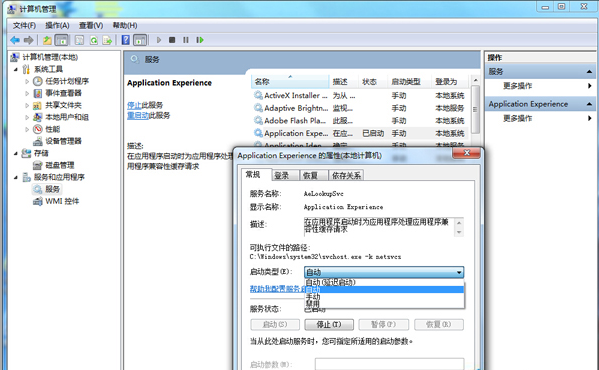Click the WMI 控件 icon in tree
This screenshot has height=370, width=599.
click(x=37, y=201)
